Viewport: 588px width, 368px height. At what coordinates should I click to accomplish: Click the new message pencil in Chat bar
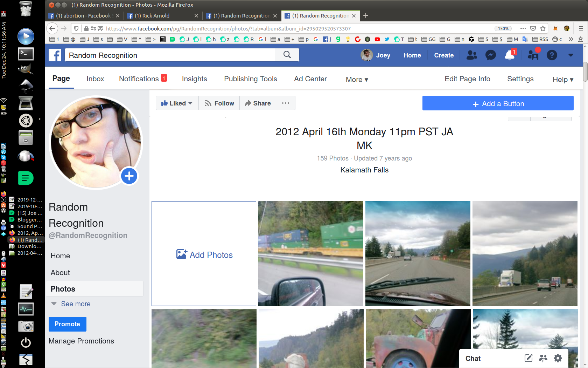tap(528, 358)
